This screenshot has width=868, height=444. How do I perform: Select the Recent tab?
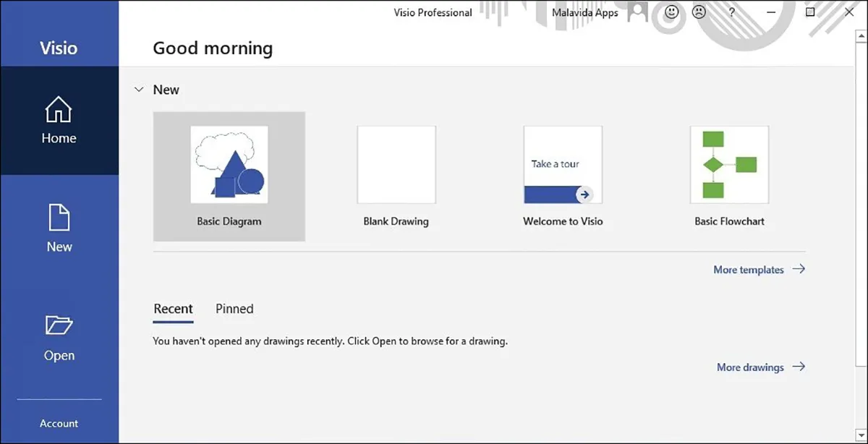click(173, 309)
